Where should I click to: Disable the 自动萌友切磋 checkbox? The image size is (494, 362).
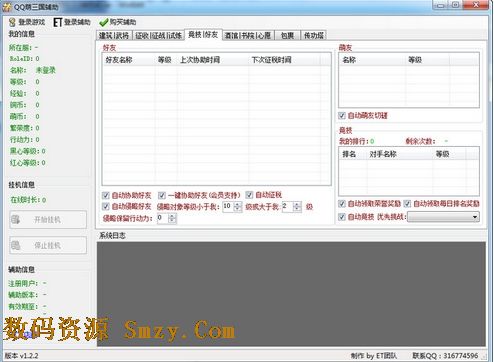(x=342, y=116)
